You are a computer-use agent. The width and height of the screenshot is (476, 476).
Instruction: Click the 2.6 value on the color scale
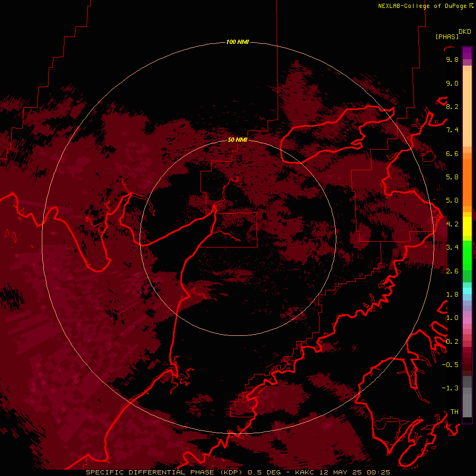pos(452,271)
